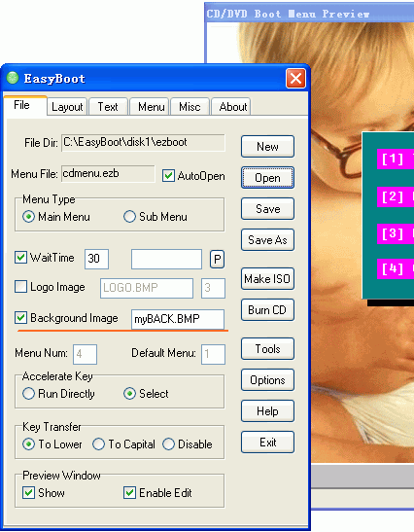The width and height of the screenshot is (414, 532).
Task: Click the P button beside WaitTime
Action: (x=217, y=260)
